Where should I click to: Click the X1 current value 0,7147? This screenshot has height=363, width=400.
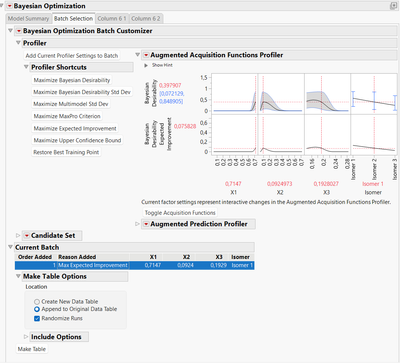[x=233, y=184]
